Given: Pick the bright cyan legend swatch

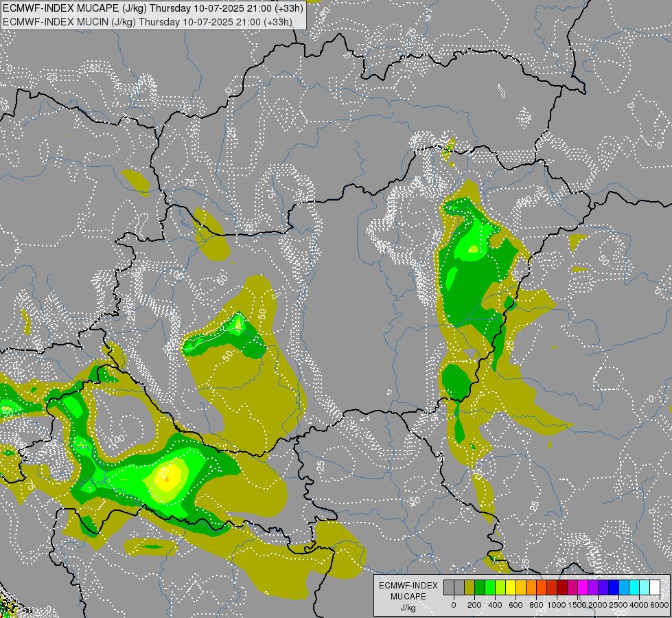Looking at the screenshot, I should click(x=635, y=588).
